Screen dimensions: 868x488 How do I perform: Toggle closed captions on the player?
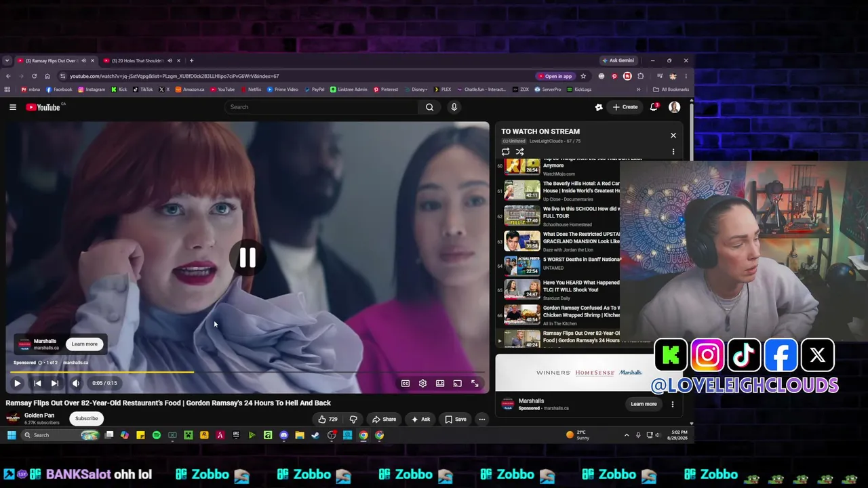tap(406, 384)
